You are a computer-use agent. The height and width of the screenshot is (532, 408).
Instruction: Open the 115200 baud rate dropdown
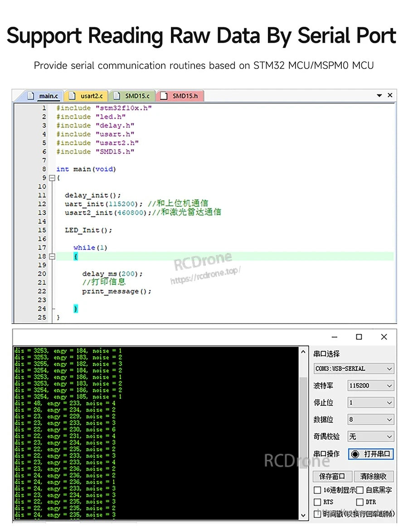pos(371,386)
